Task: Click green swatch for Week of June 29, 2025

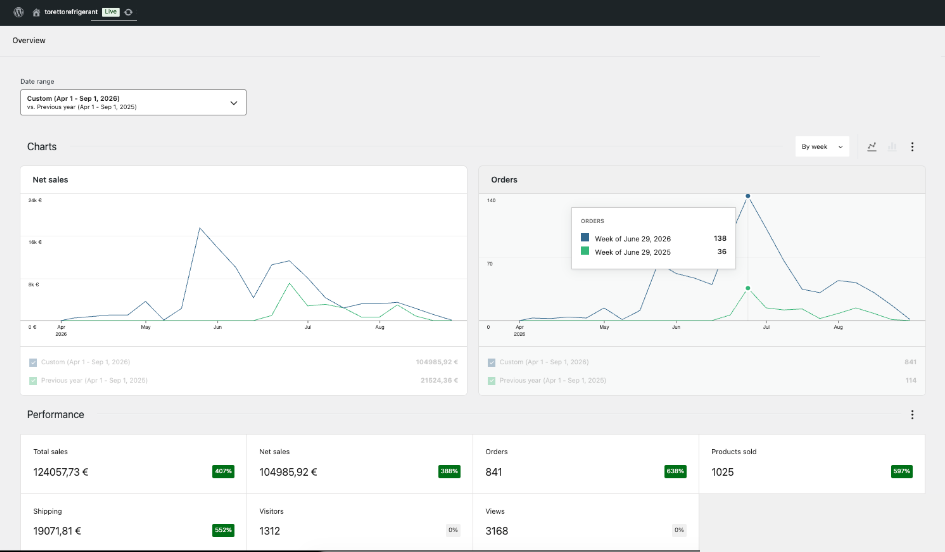Action: pyautogui.click(x=585, y=251)
